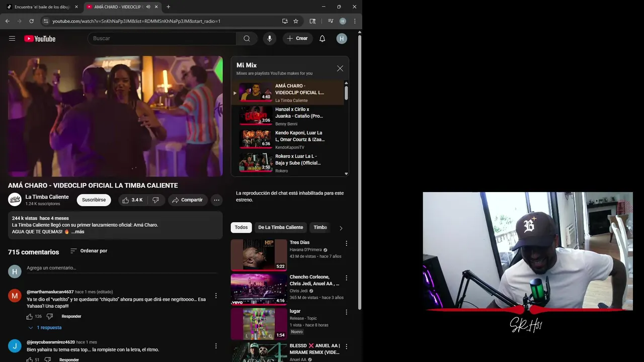
Task: Open more actions for the video
Action: pyautogui.click(x=216, y=200)
